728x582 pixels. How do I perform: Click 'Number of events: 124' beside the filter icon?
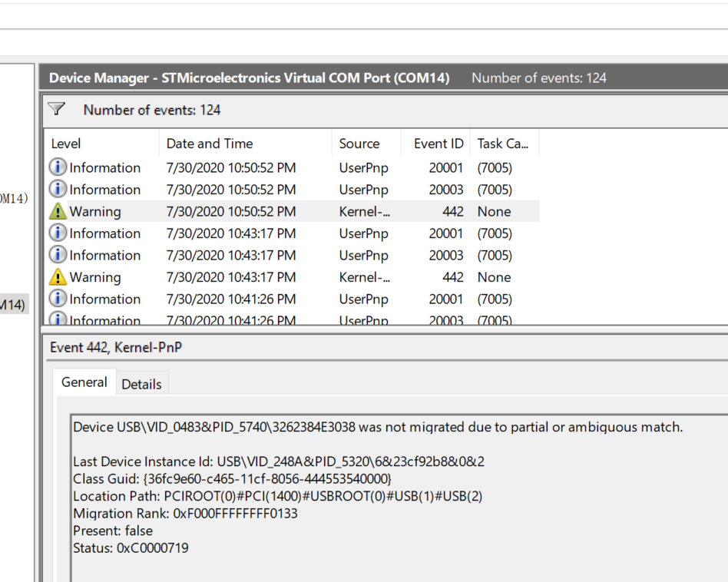pyautogui.click(x=152, y=110)
